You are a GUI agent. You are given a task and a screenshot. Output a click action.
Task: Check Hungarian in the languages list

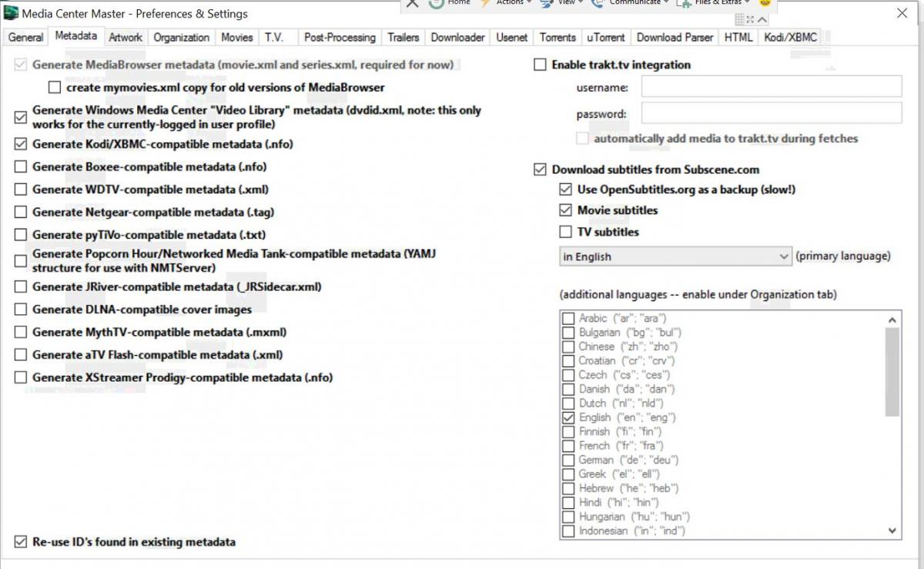click(x=568, y=517)
